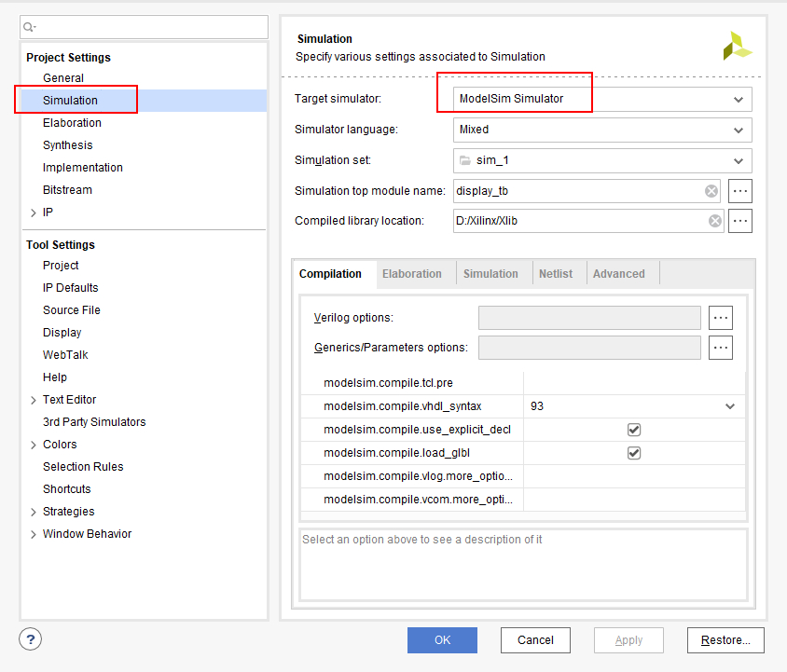Viewport: 787px width, 672px height.
Task: Click the Verilog options input field
Action: tap(589, 318)
